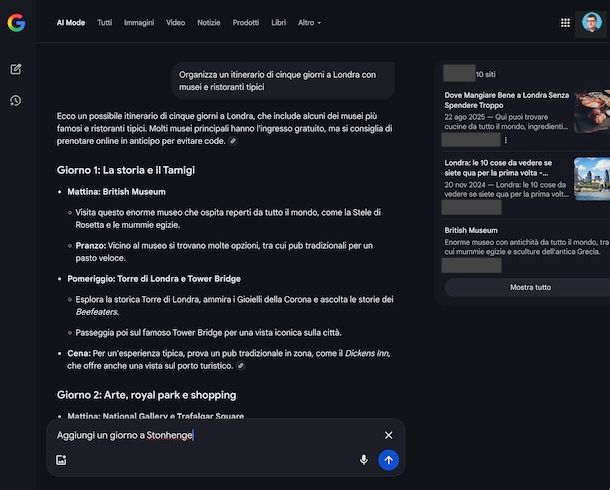Expand the Altro dropdown menu
The image size is (610, 490).
tap(309, 22)
